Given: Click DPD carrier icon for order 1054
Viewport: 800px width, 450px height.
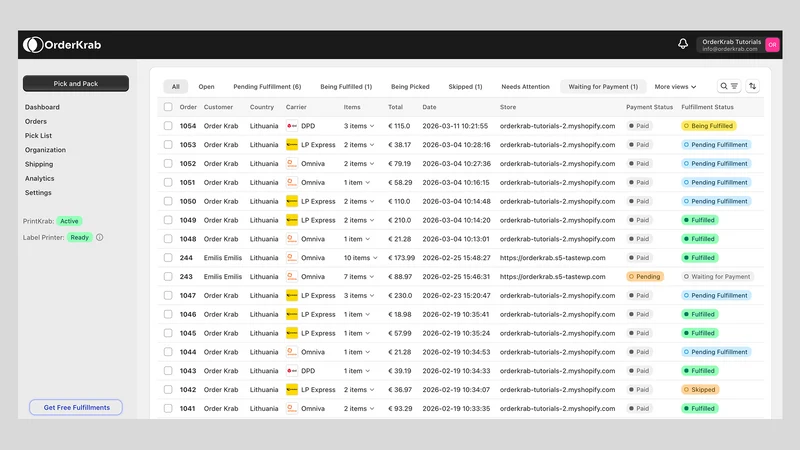Looking at the screenshot, I should pyautogui.click(x=292, y=126).
